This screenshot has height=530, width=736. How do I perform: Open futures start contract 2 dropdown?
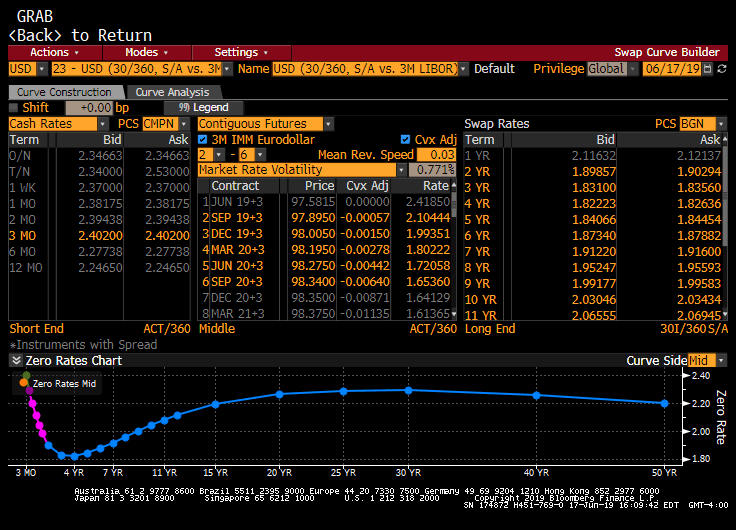pyautogui.click(x=219, y=155)
